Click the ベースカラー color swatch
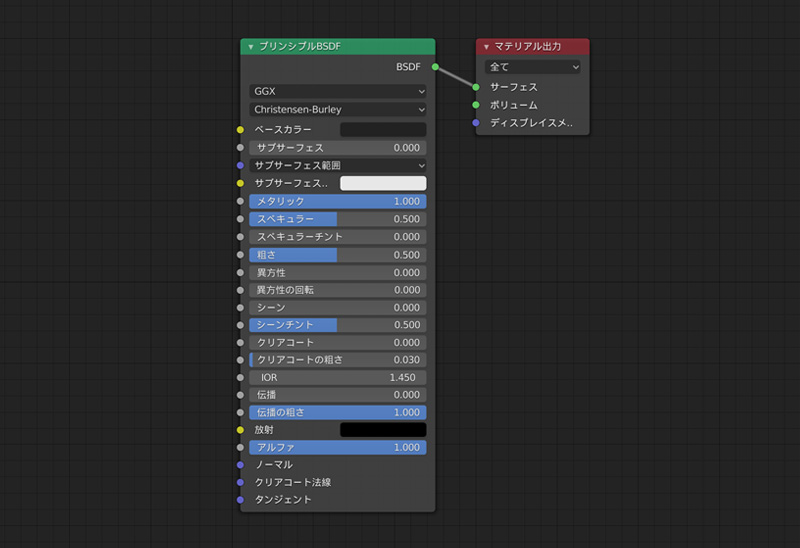This screenshot has width=800, height=548. pos(383,130)
